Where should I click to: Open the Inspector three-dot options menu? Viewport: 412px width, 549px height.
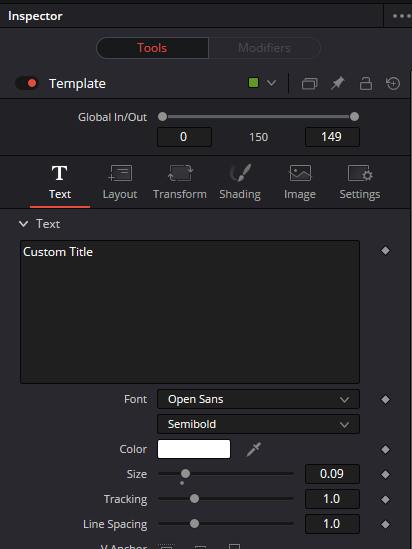(401, 16)
